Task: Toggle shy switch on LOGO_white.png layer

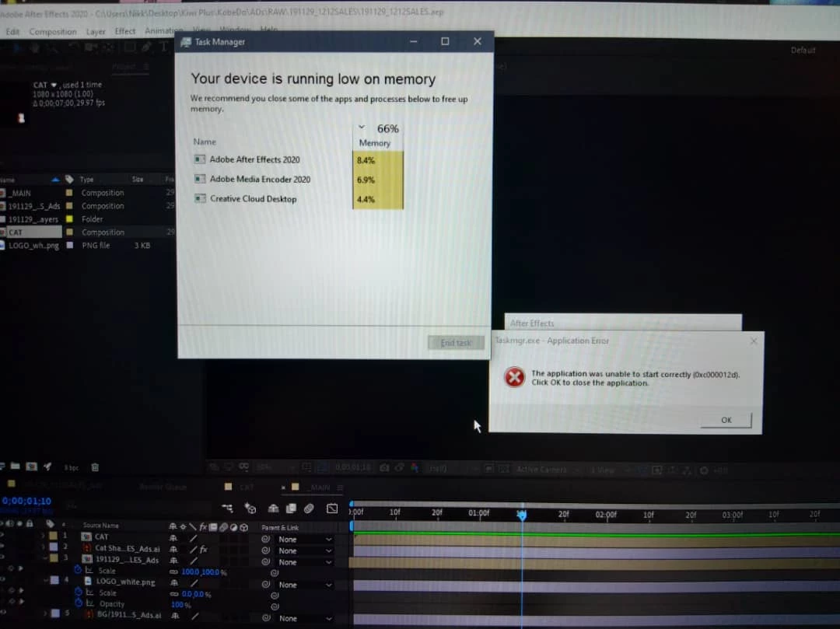Action: click(174, 583)
